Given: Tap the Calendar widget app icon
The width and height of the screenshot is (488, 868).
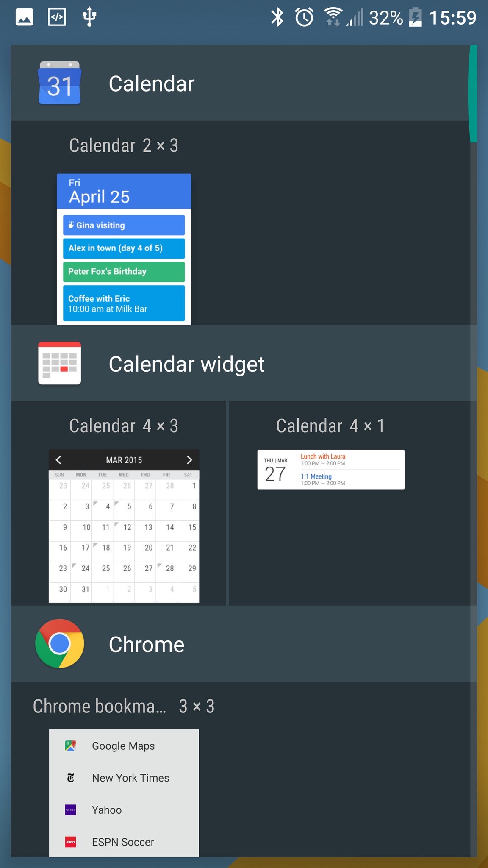Looking at the screenshot, I should pyautogui.click(x=59, y=363).
